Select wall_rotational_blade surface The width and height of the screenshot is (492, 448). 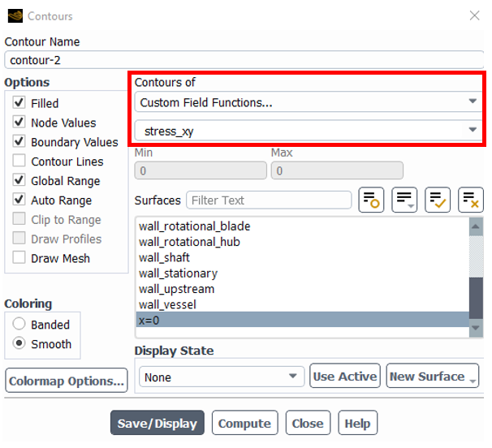coord(303,226)
